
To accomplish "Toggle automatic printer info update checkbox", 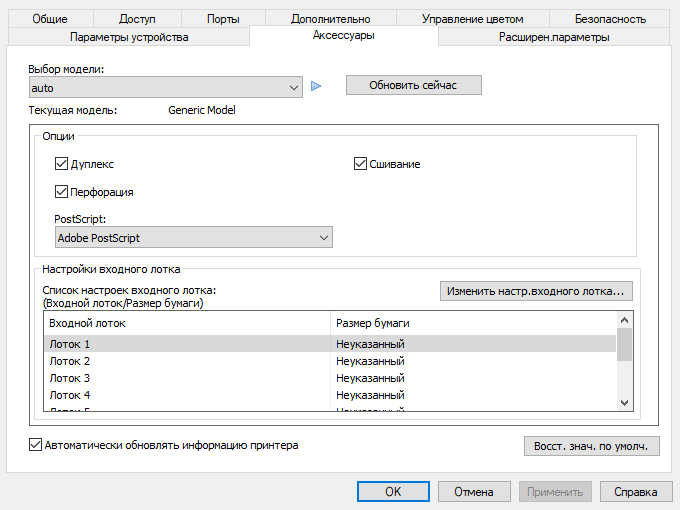I will (x=37, y=445).
